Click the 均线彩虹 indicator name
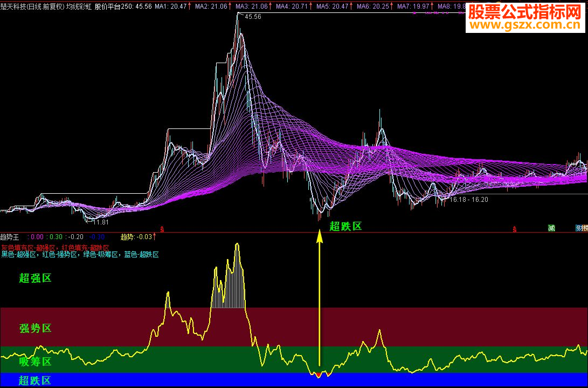 (80, 6)
